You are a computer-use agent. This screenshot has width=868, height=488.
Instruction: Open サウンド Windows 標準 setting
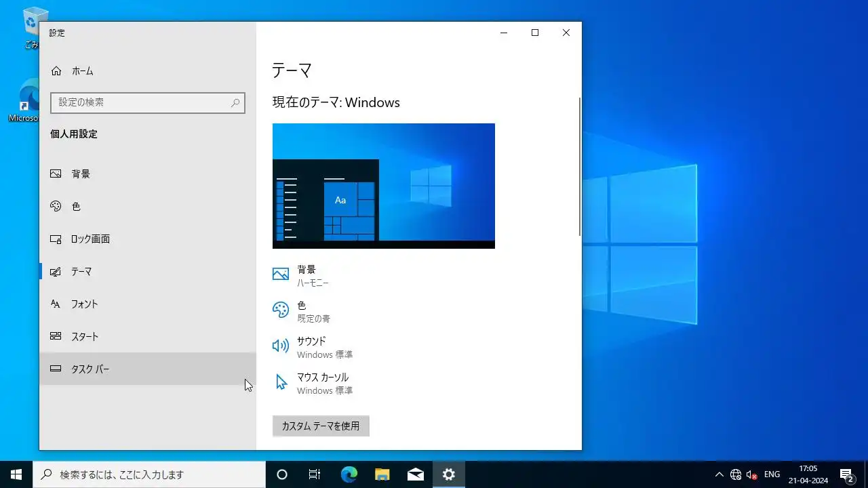click(x=313, y=347)
